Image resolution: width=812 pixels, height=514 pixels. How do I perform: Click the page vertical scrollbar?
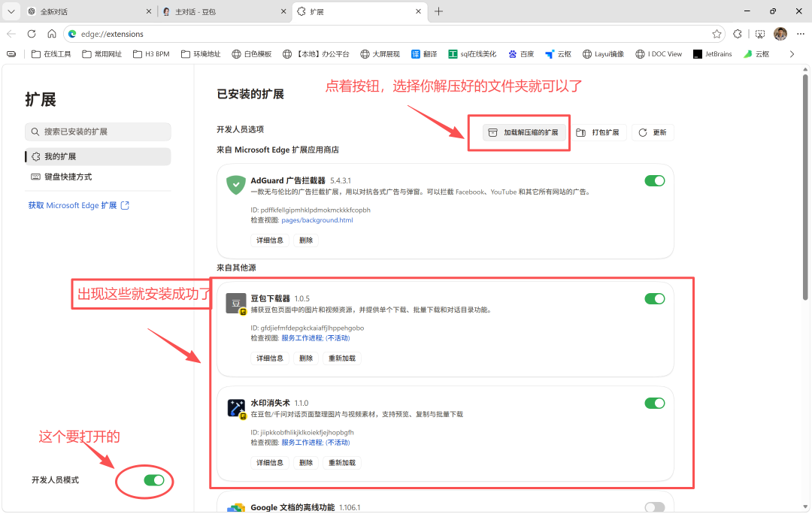[805, 186]
